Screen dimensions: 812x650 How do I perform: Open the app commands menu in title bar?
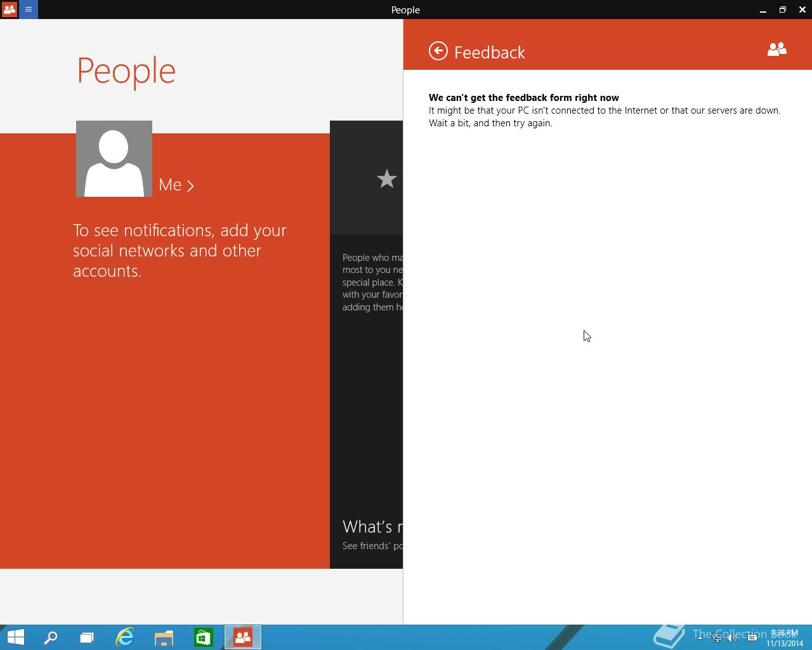[29, 10]
